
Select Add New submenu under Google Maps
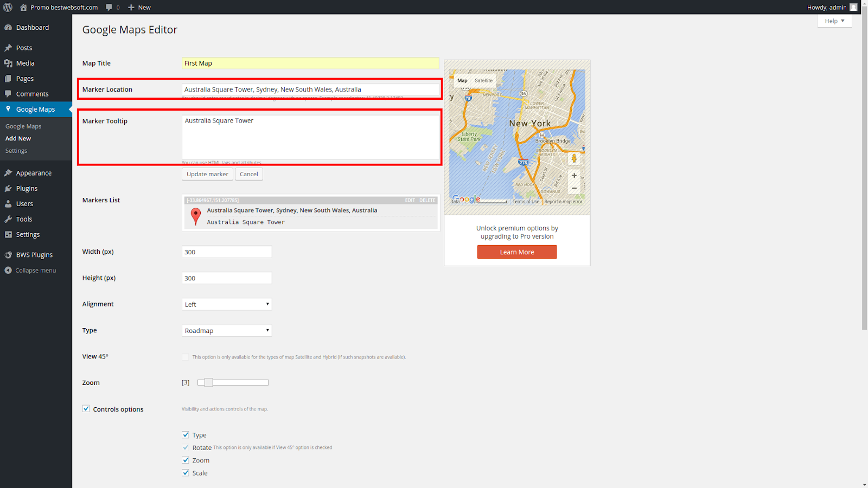point(18,138)
